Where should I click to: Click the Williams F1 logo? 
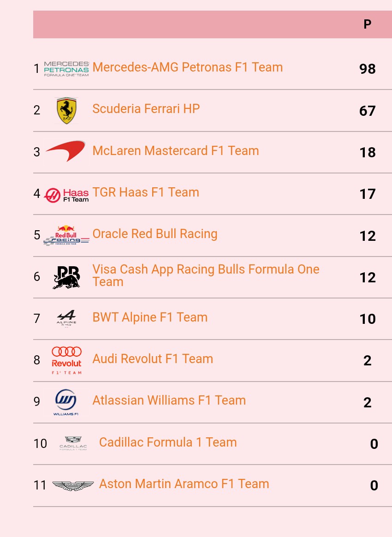66,402
